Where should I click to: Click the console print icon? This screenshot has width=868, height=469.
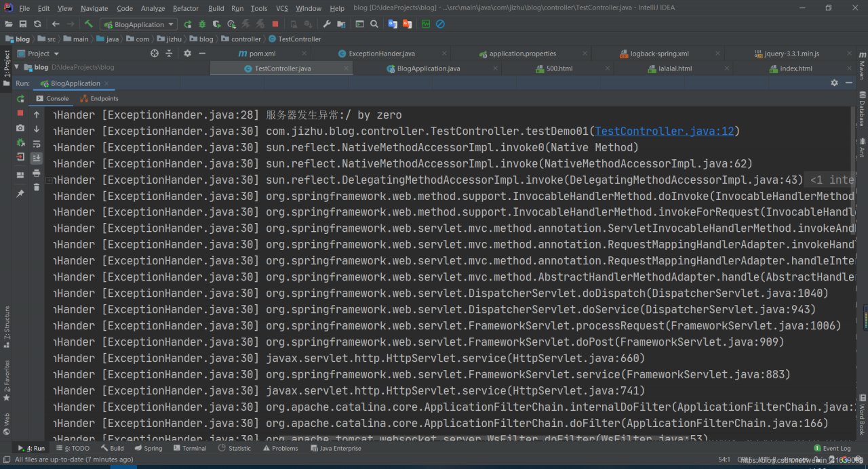pyautogui.click(x=37, y=173)
